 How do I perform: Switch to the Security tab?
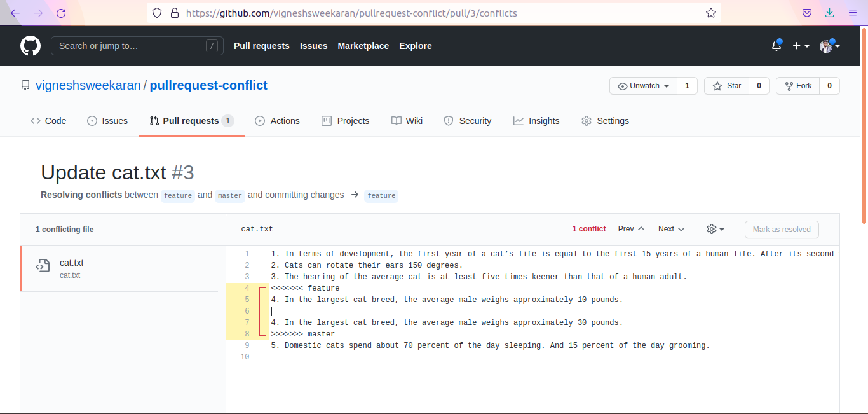[468, 121]
